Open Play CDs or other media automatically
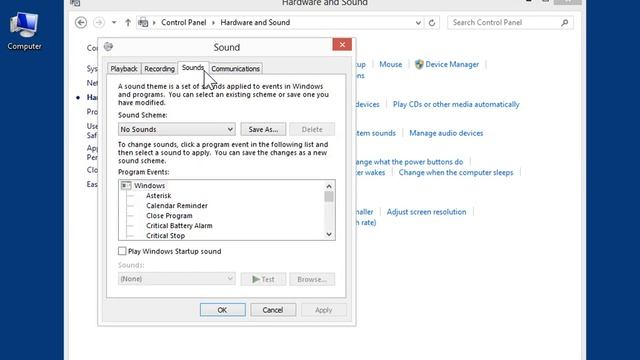The height and width of the screenshot is (360, 640). point(456,104)
